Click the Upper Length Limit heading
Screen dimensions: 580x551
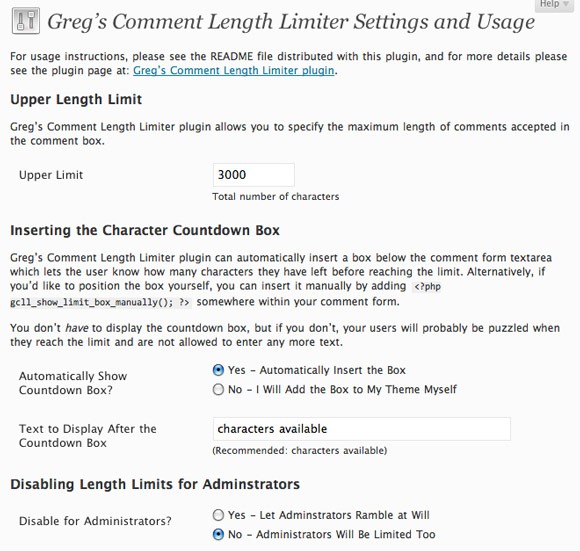[x=76, y=99]
